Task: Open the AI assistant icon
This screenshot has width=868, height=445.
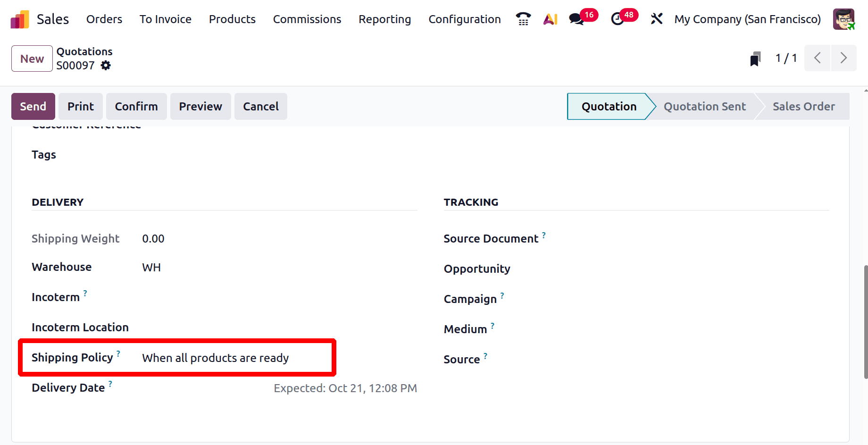Action: tap(550, 19)
